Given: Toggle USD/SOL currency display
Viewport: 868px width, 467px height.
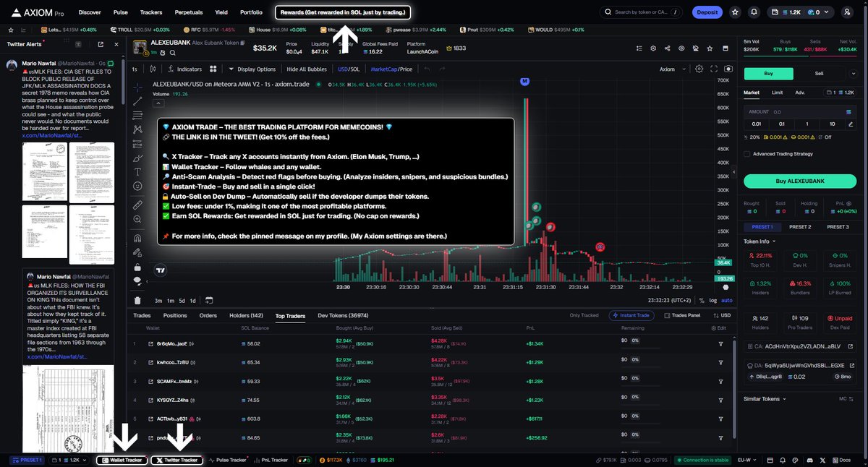Looking at the screenshot, I should pos(350,69).
